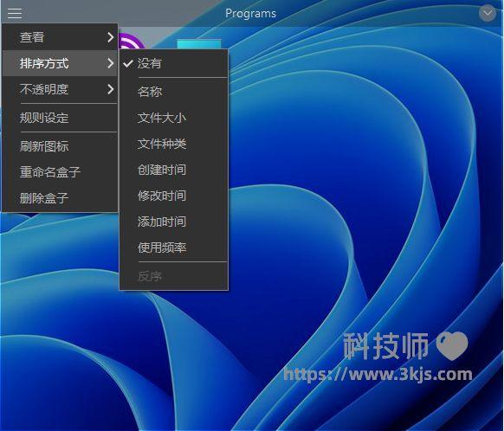The width and height of the screenshot is (504, 431).
Task: Open the cyan icon in Programs box
Action: 199,44
